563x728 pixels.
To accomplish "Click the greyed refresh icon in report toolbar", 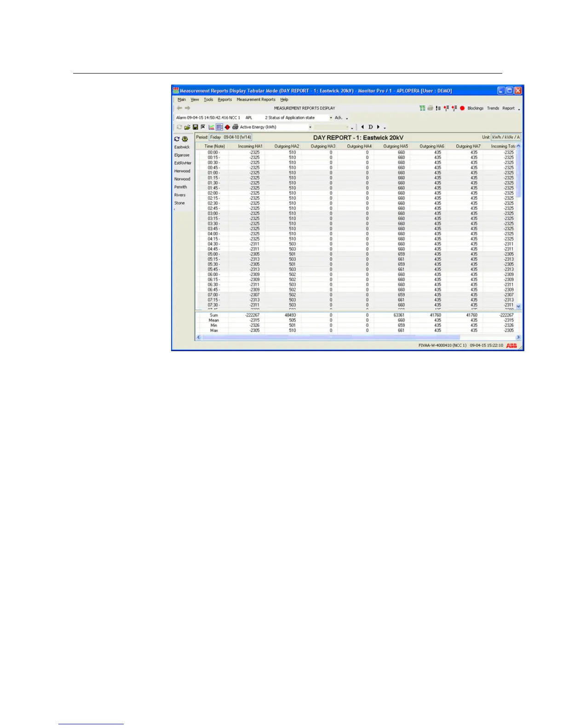I will [179, 127].
